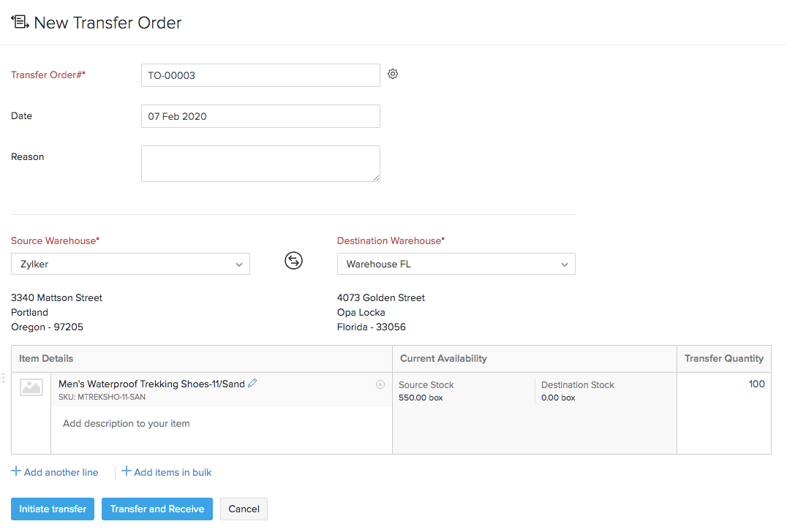The width and height of the screenshot is (787, 532).
Task: Edit item name using the pencil icon
Action: 252,382
